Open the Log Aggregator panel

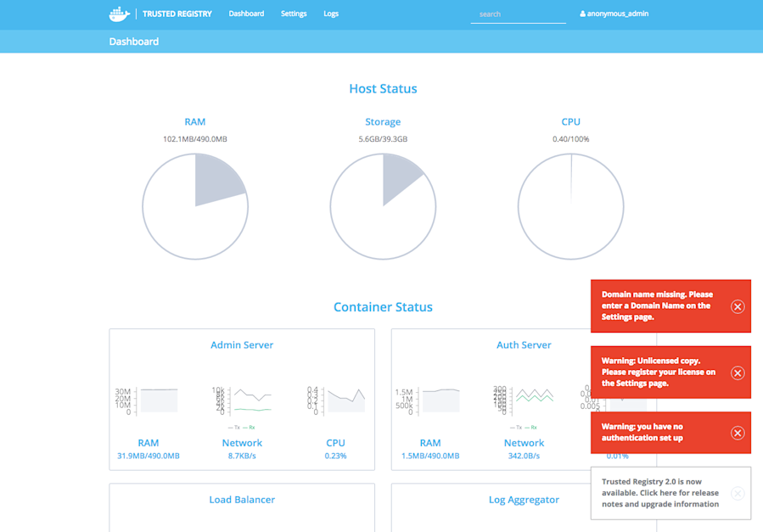524,500
